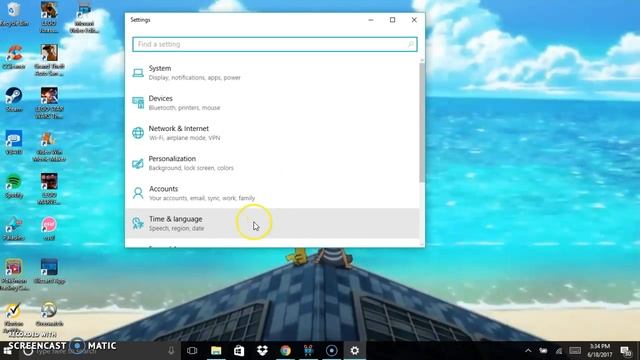Click the search magnifier in Find a setting
640x360 pixels.
pyautogui.click(x=410, y=44)
